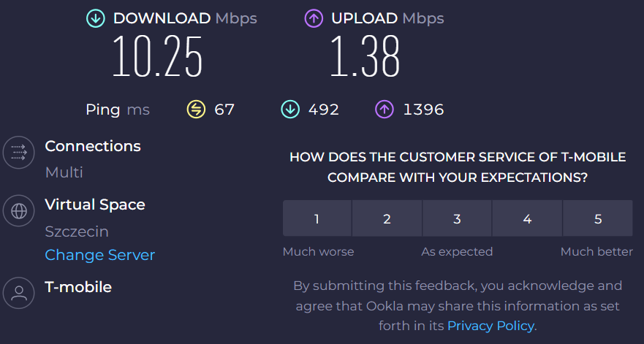The height and width of the screenshot is (344, 644).
Task: Click the user profile icon beside T-mobile
Action: pos(18,293)
